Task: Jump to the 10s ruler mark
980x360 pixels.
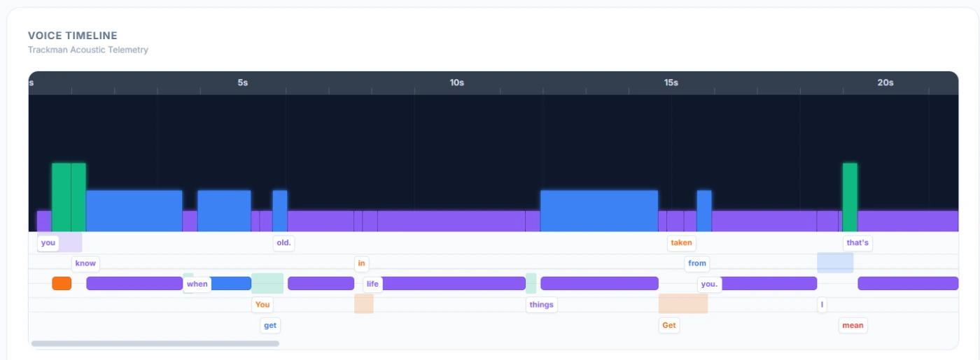Action: pos(457,82)
